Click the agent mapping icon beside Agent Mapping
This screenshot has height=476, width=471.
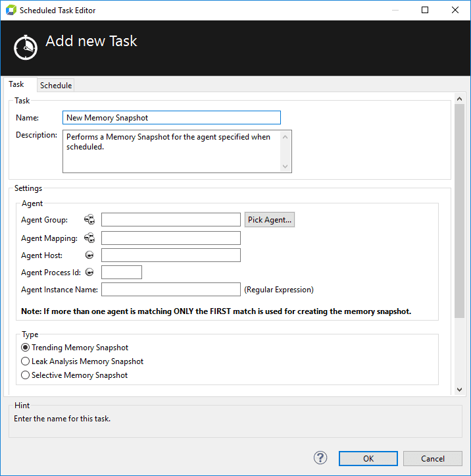pyautogui.click(x=89, y=238)
